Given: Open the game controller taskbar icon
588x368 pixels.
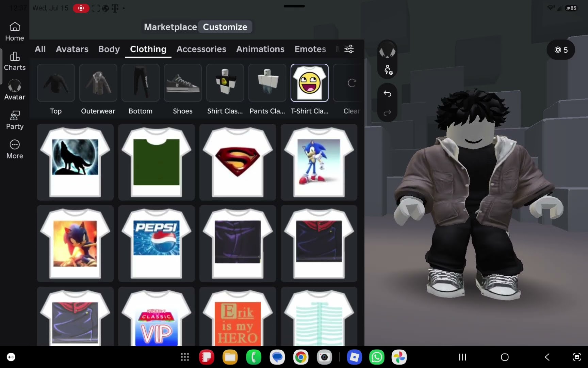Looking at the screenshot, I should pos(11,357).
